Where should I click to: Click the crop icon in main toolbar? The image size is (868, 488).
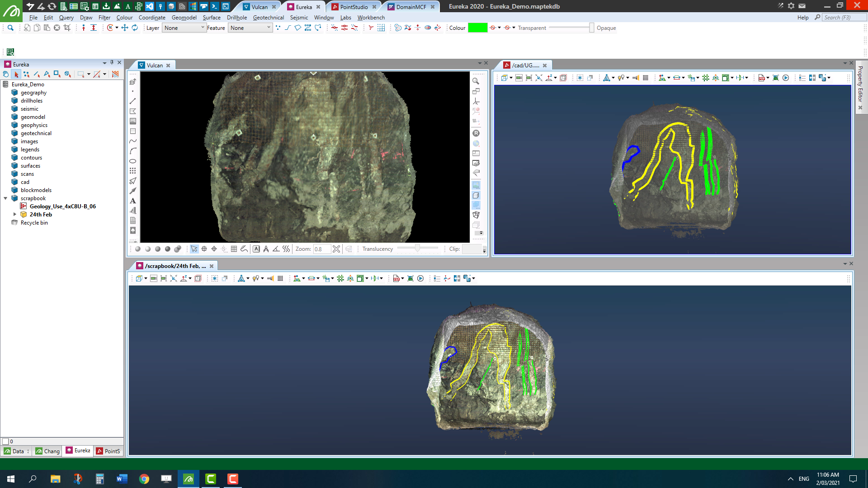pyautogui.click(x=67, y=28)
